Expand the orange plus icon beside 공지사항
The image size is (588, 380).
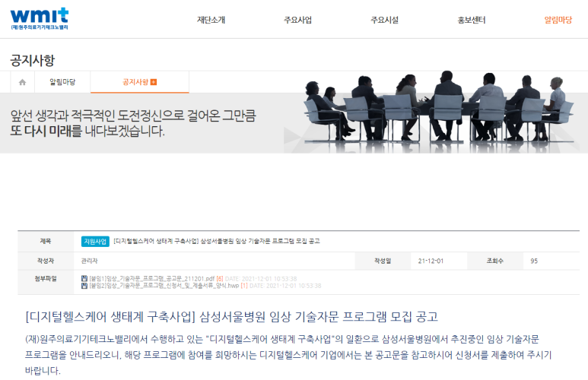pyautogui.click(x=154, y=82)
